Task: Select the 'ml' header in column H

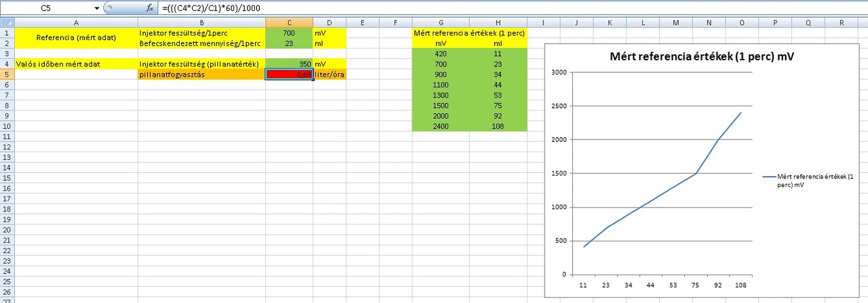Action: point(498,43)
